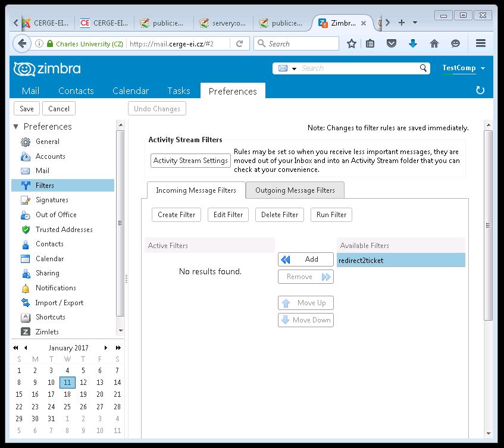Image resolution: width=504 pixels, height=448 pixels.
Task: Open TestComp account dropdown menu
Action: pos(483,68)
